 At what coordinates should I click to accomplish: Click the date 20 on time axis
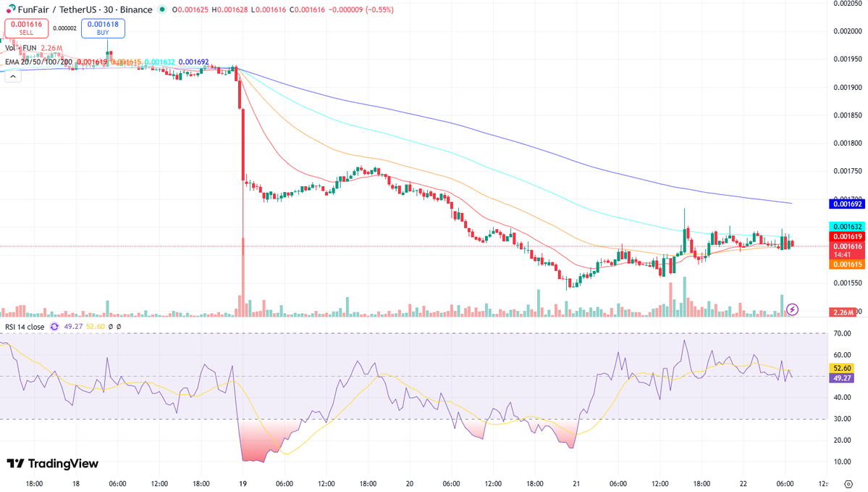pos(410,484)
